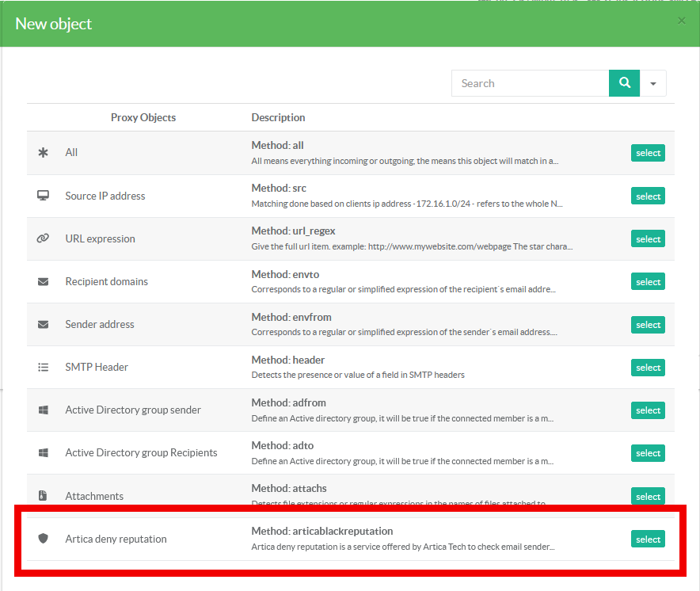Pick select for SMTP Header method
The height and width of the screenshot is (591, 700).
coord(648,368)
